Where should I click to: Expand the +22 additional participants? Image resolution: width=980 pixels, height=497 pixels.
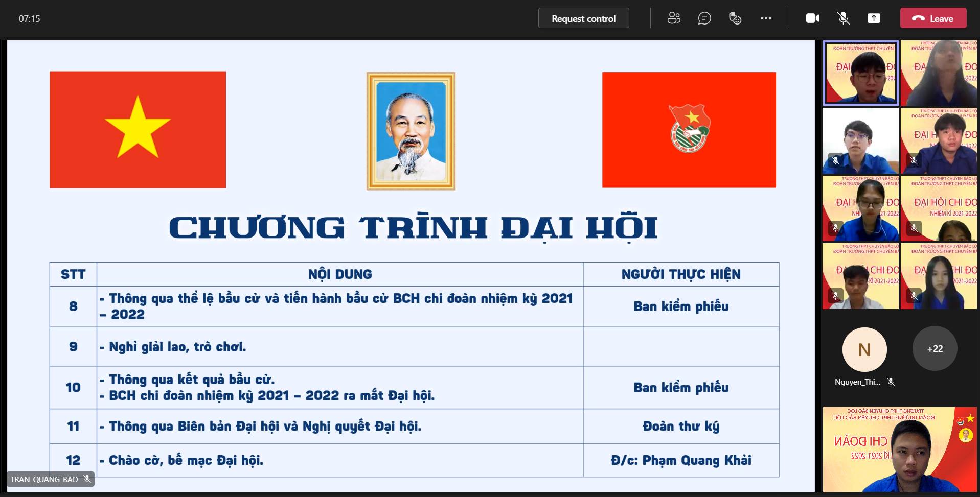tap(935, 349)
